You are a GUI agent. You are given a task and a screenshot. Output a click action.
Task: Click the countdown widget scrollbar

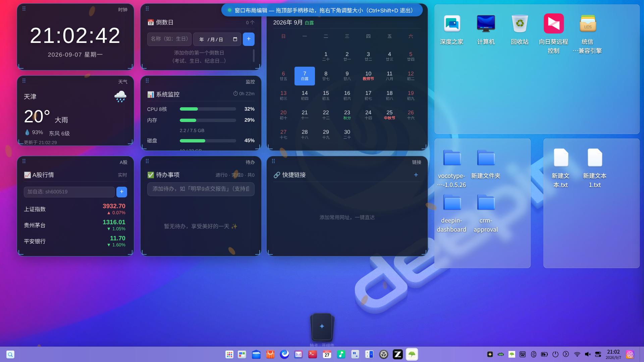coord(254,56)
